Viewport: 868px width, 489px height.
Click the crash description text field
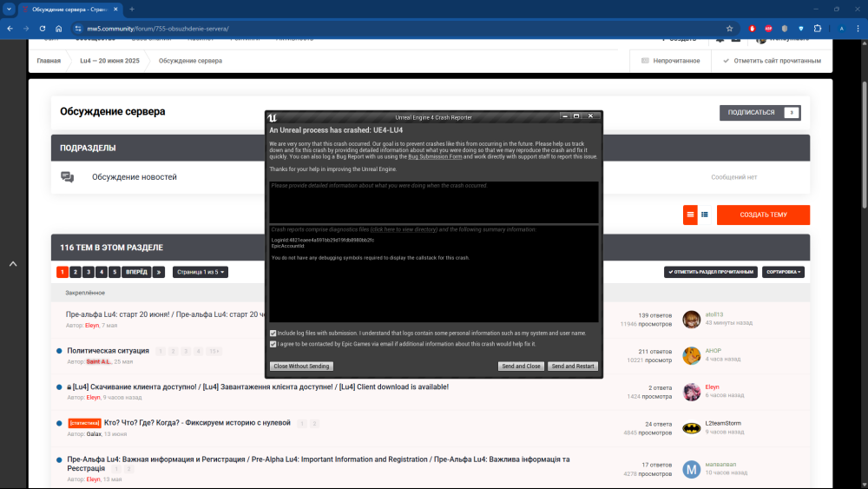click(433, 202)
